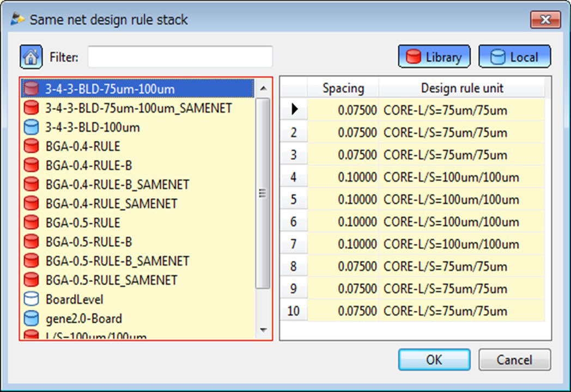Select table row header 7
The height and width of the screenshot is (392, 571).
pos(294,244)
